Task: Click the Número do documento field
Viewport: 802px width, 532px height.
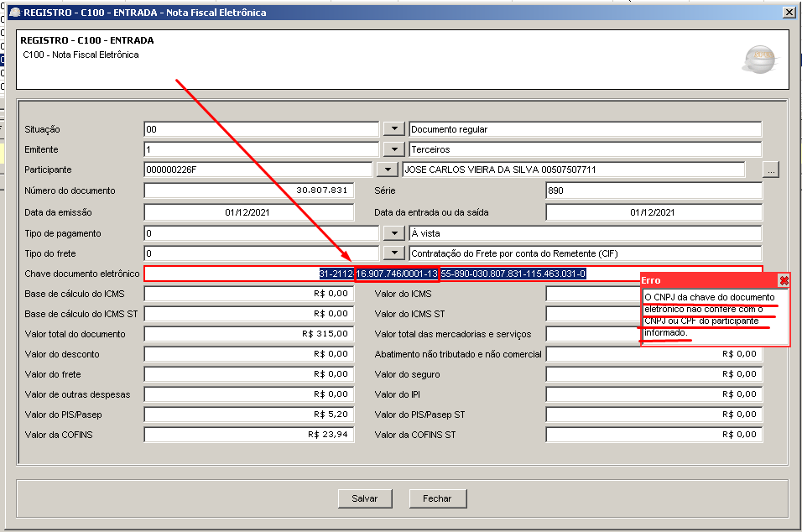Action: pyautogui.click(x=248, y=190)
